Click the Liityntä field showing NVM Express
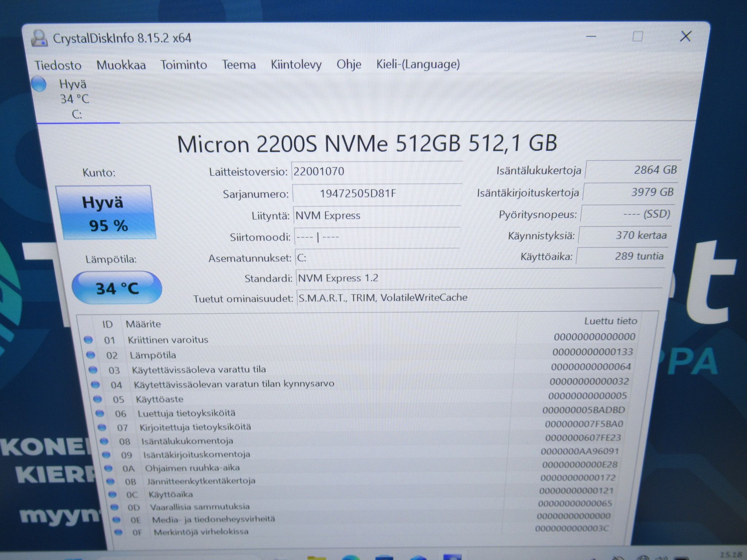This screenshot has height=560, width=747. coord(377,215)
